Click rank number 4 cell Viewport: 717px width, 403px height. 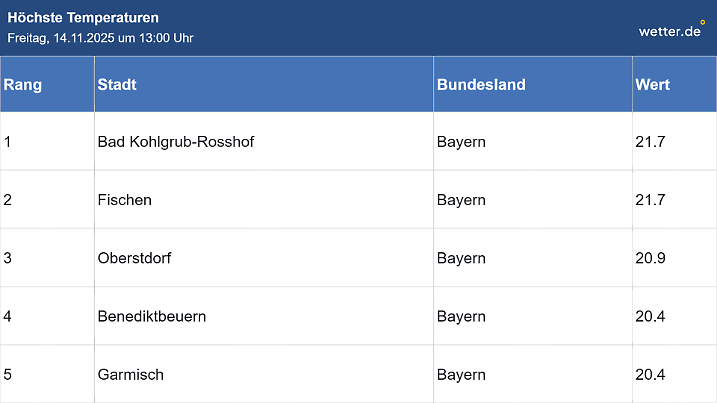[x=8, y=316]
